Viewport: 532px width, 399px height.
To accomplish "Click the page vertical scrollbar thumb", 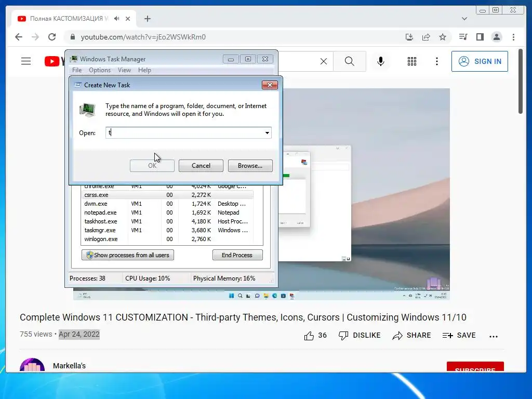I will 521,82.
